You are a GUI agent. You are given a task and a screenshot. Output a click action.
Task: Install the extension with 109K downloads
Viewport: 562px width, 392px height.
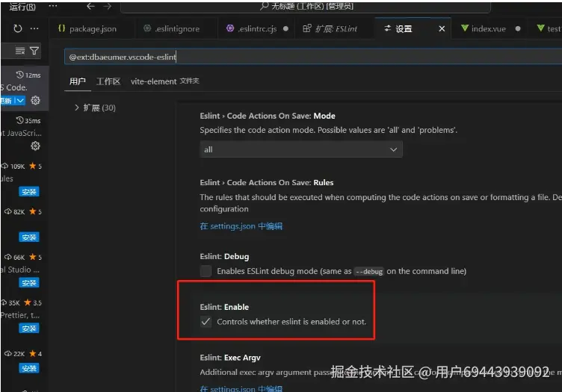click(28, 192)
